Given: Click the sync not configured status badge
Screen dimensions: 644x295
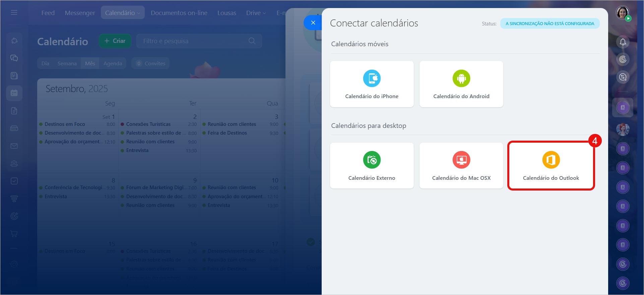Looking at the screenshot, I should 550,23.
